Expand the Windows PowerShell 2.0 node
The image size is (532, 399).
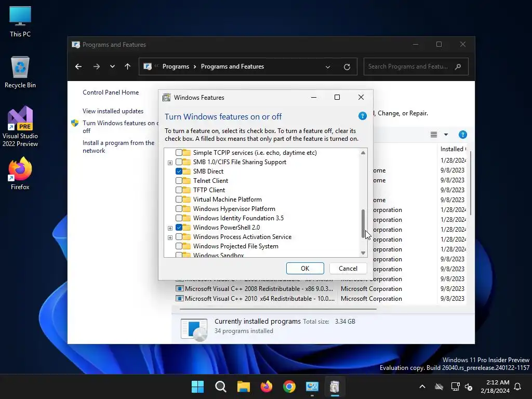click(x=170, y=228)
